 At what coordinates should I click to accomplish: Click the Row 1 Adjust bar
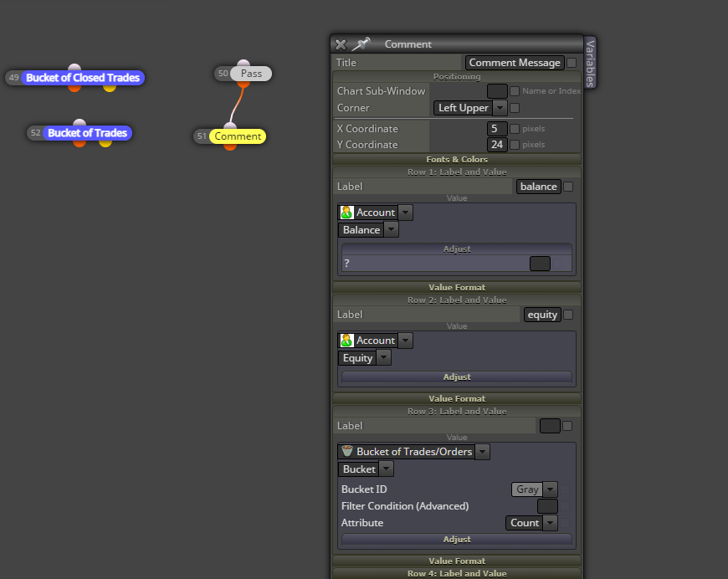point(457,249)
